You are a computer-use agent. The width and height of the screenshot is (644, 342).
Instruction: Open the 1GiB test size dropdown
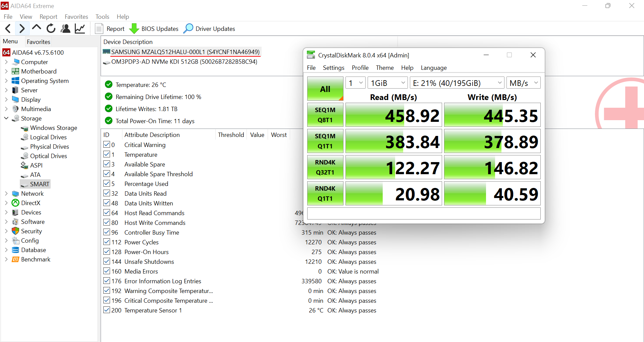click(388, 83)
